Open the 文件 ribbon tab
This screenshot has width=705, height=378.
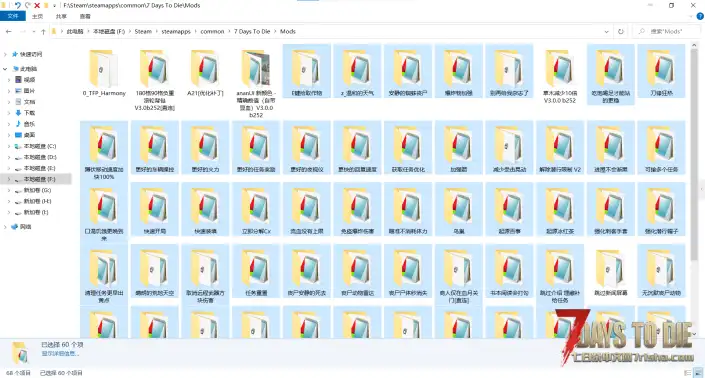click(13, 16)
